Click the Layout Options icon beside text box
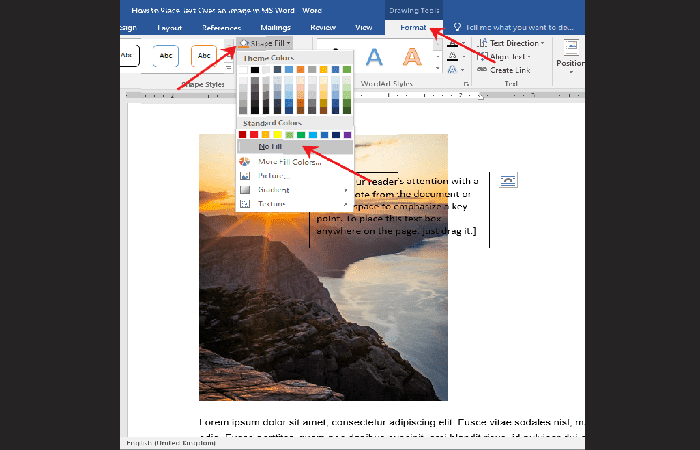The image size is (700, 450). click(509, 180)
